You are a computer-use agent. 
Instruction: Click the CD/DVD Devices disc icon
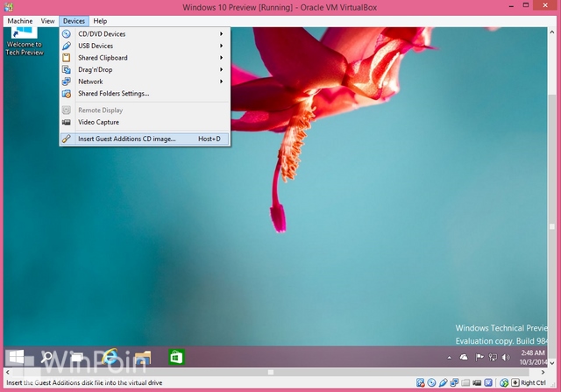(x=67, y=34)
